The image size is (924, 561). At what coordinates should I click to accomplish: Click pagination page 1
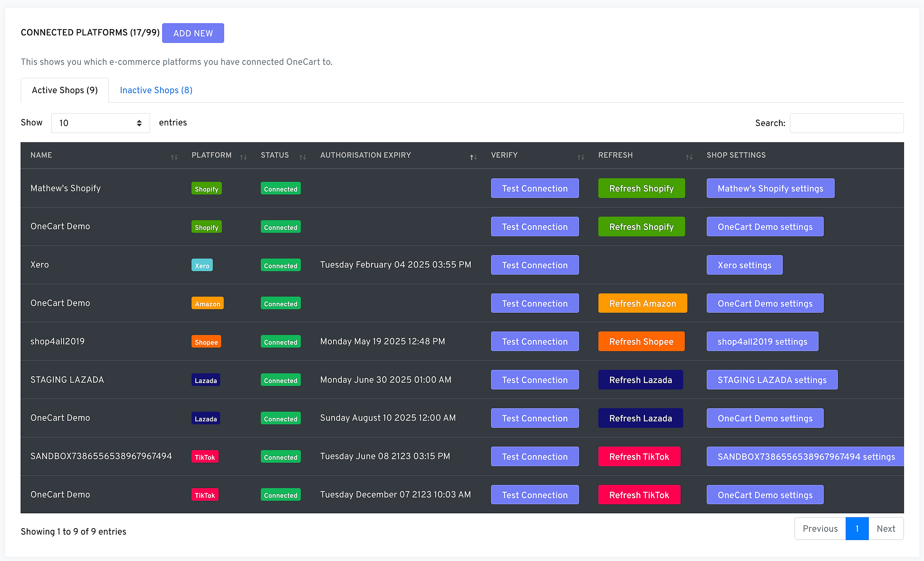(857, 529)
